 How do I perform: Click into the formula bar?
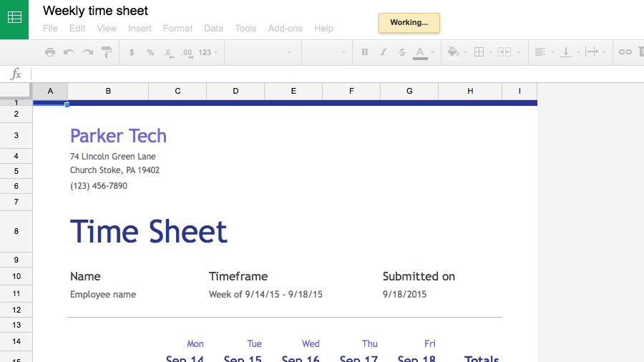coord(337,74)
